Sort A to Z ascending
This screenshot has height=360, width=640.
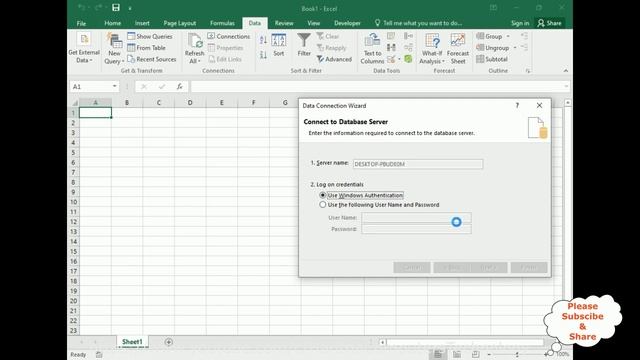(x=263, y=40)
